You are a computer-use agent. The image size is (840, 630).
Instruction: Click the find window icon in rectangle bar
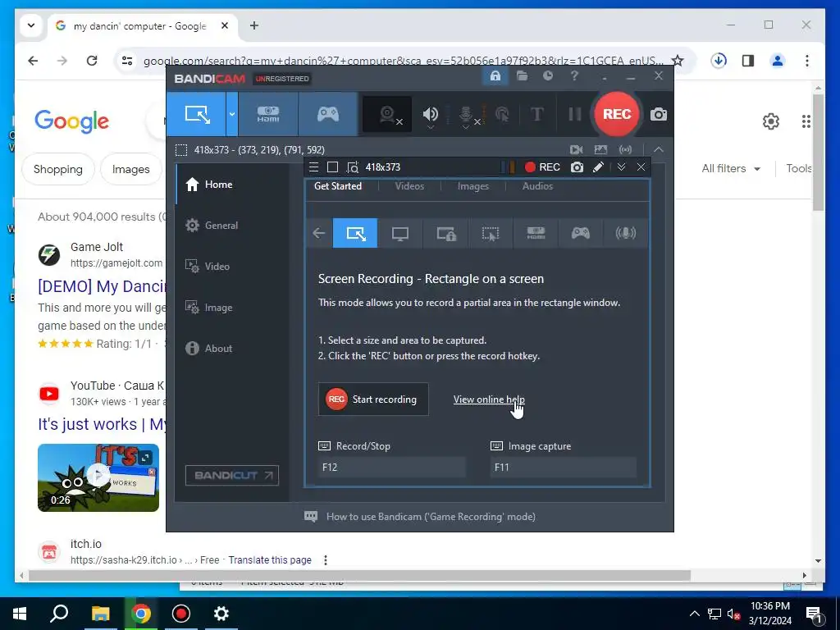(x=353, y=167)
